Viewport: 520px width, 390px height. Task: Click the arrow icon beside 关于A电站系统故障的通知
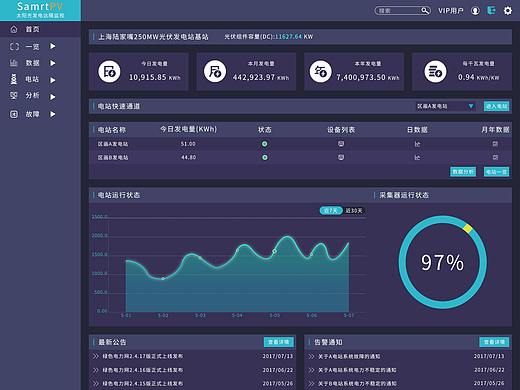point(311,356)
